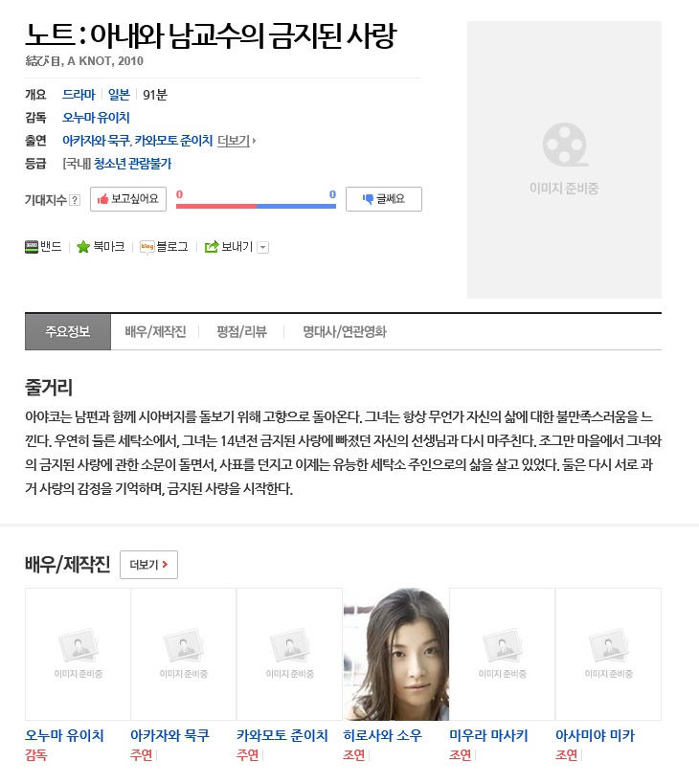Open 청소년 관람불가 rating link
This screenshot has height=784, width=699.
[x=132, y=164]
